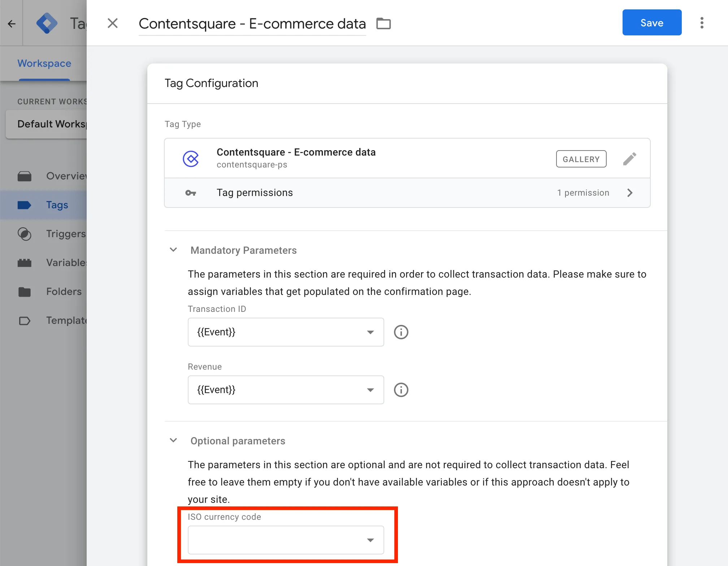Click the folder icon beside tag name
The image size is (728, 566).
pos(383,23)
